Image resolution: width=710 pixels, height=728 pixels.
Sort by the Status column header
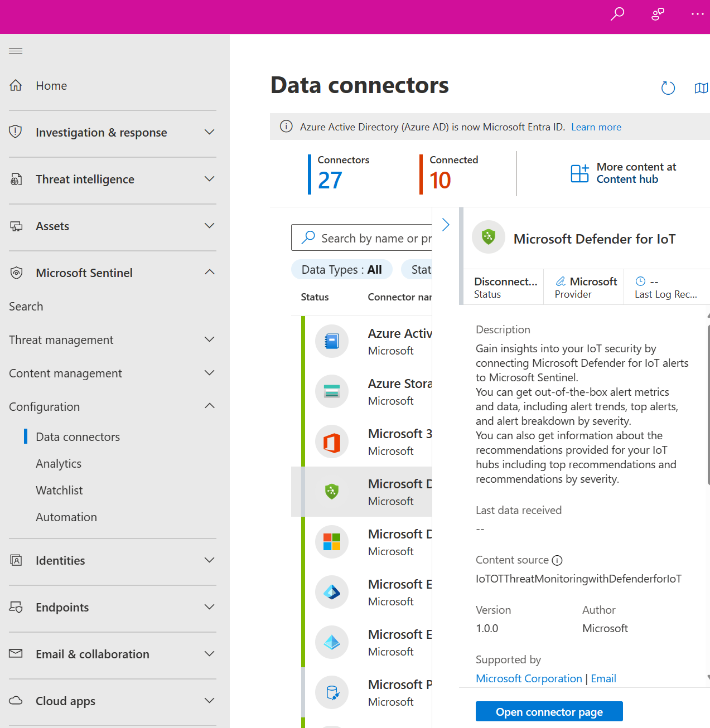(315, 297)
